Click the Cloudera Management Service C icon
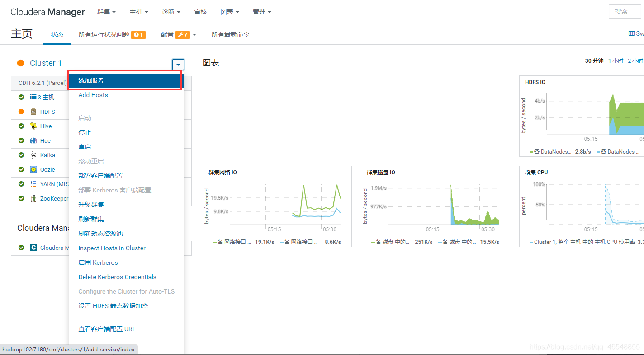 33,248
